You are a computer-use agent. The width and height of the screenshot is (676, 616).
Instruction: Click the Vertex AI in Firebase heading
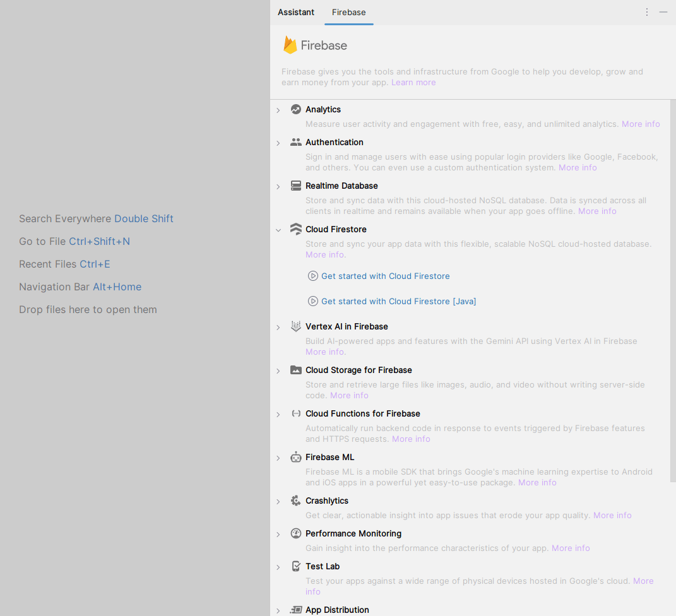(x=347, y=326)
